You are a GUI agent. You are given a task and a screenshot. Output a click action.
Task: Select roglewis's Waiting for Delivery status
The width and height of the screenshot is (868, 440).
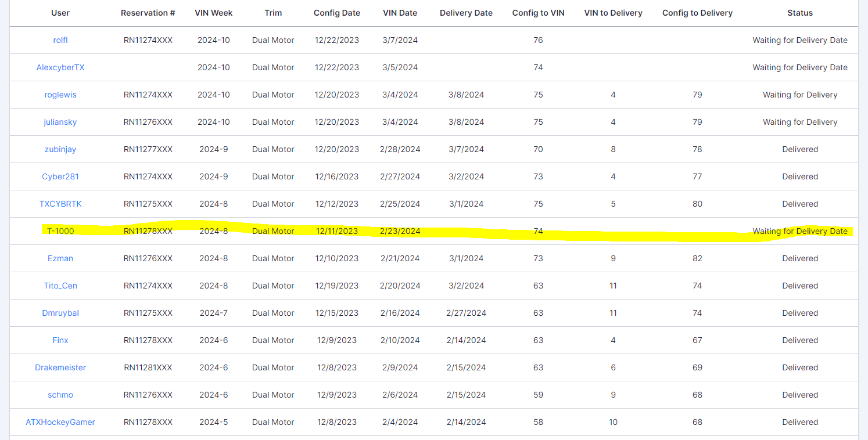[800, 95]
